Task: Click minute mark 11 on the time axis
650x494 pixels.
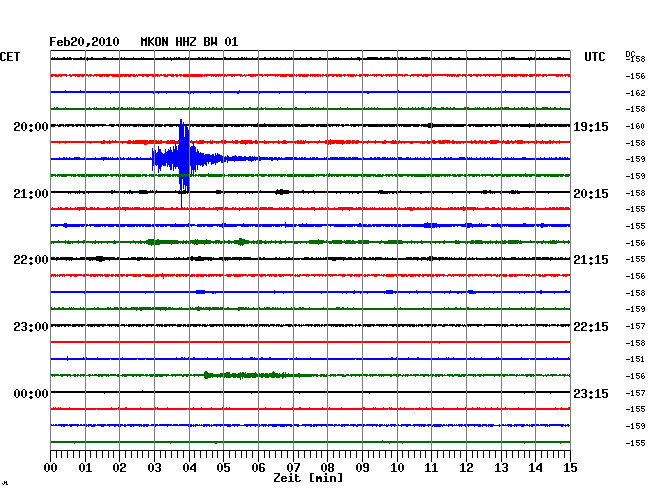Action: point(431,467)
